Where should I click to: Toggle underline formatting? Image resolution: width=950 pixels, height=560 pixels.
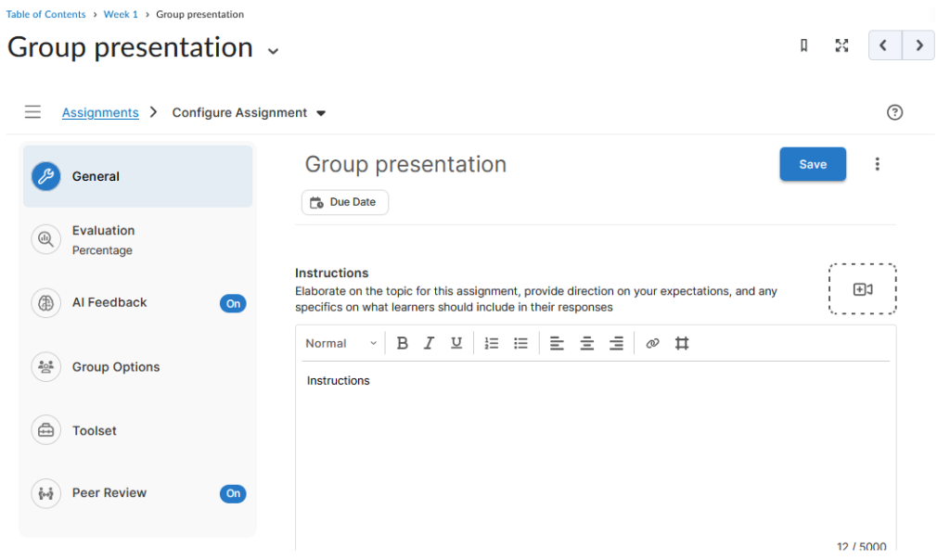click(x=456, y=343)
